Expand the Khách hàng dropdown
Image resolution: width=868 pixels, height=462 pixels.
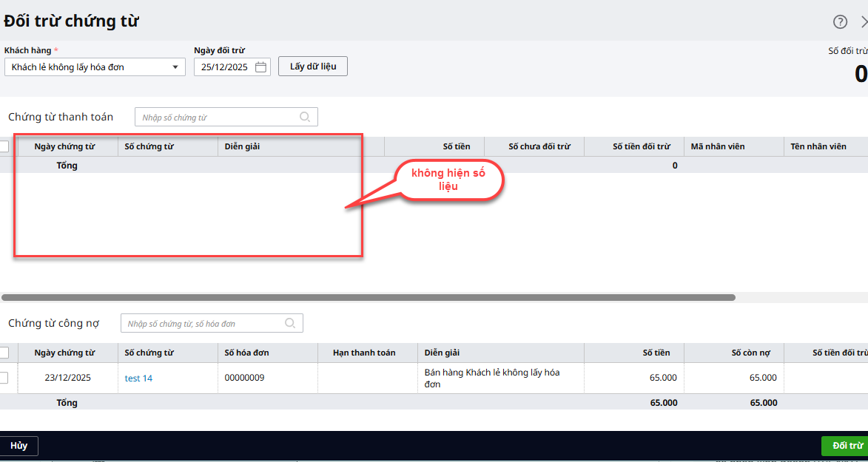click(x=175, y=67)
